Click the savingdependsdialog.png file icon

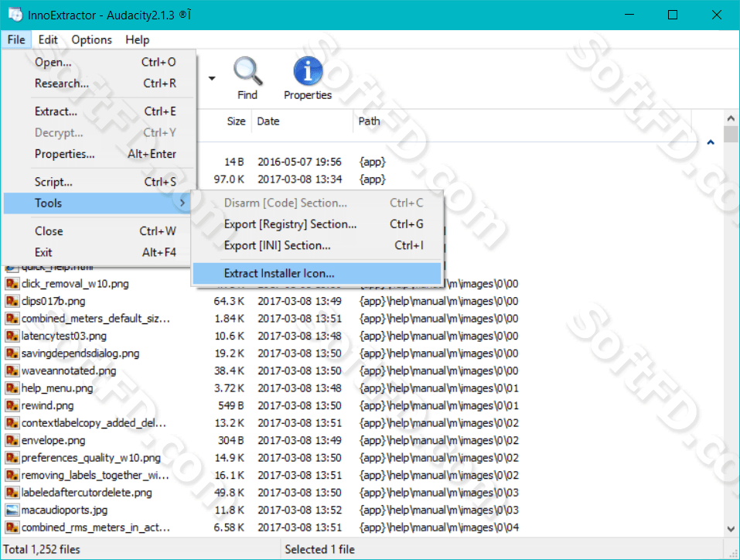[x=12, y=353]
